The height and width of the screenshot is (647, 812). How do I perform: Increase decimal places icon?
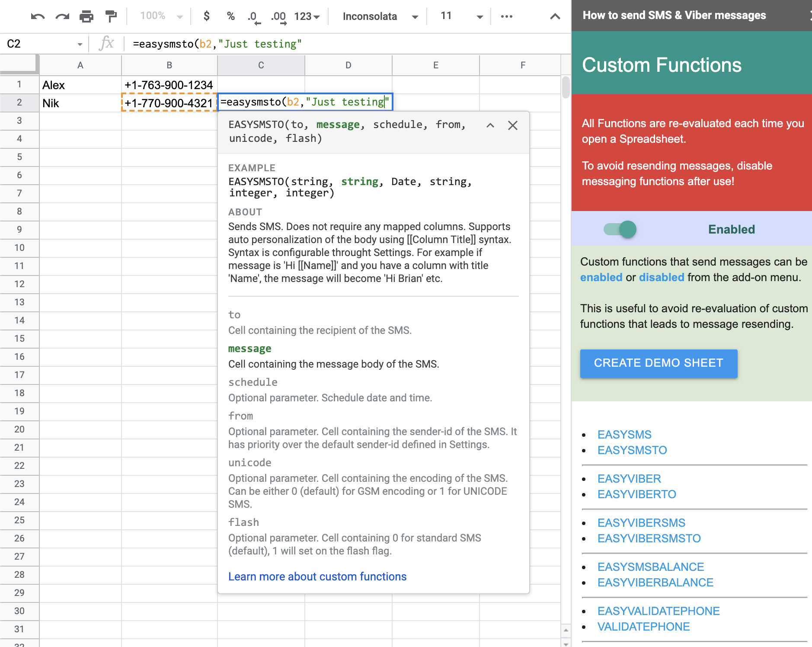[278, 16]
